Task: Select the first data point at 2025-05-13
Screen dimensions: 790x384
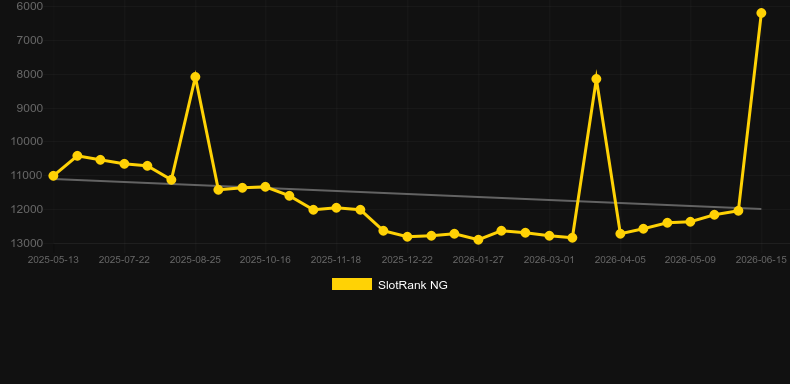Action: [53, 176]
